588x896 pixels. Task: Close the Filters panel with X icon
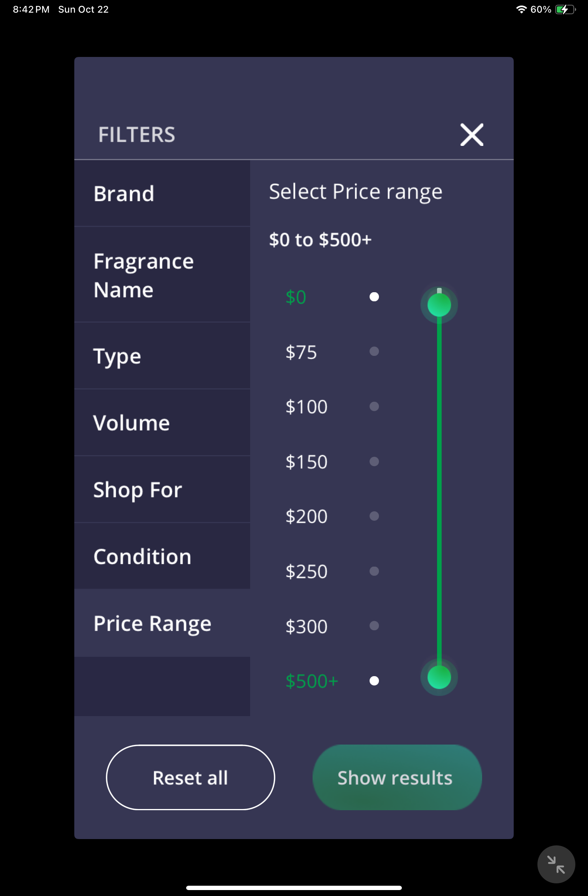tap(471, 135)
